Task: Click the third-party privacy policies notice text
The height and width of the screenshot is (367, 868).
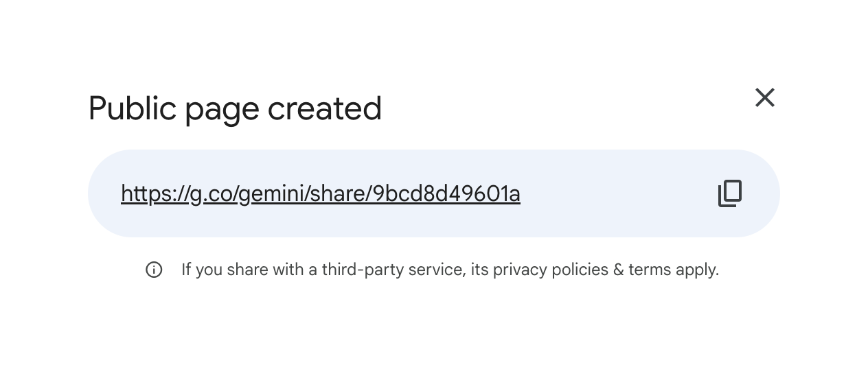Action: pyautogui.click(x=450, y=270)
